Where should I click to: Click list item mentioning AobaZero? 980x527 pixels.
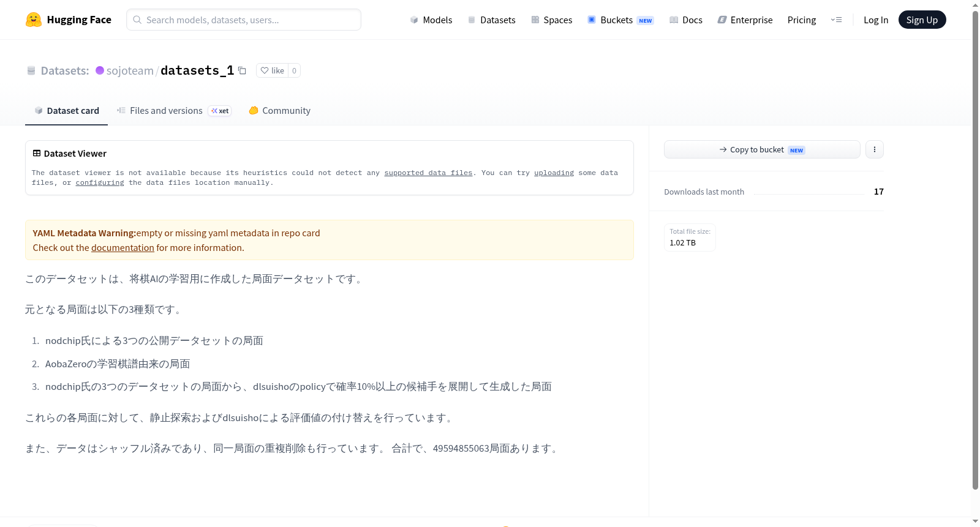point(118,364)
